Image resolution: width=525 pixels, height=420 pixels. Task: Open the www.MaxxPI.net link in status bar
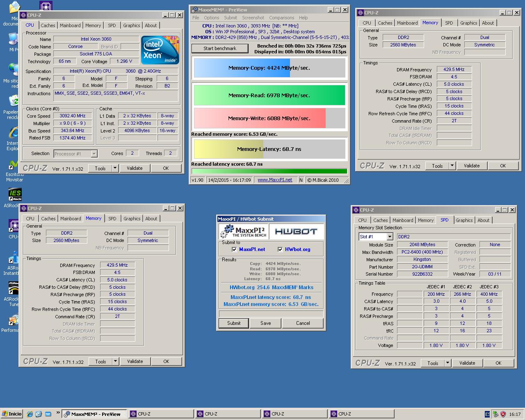(x=275, y=180)
